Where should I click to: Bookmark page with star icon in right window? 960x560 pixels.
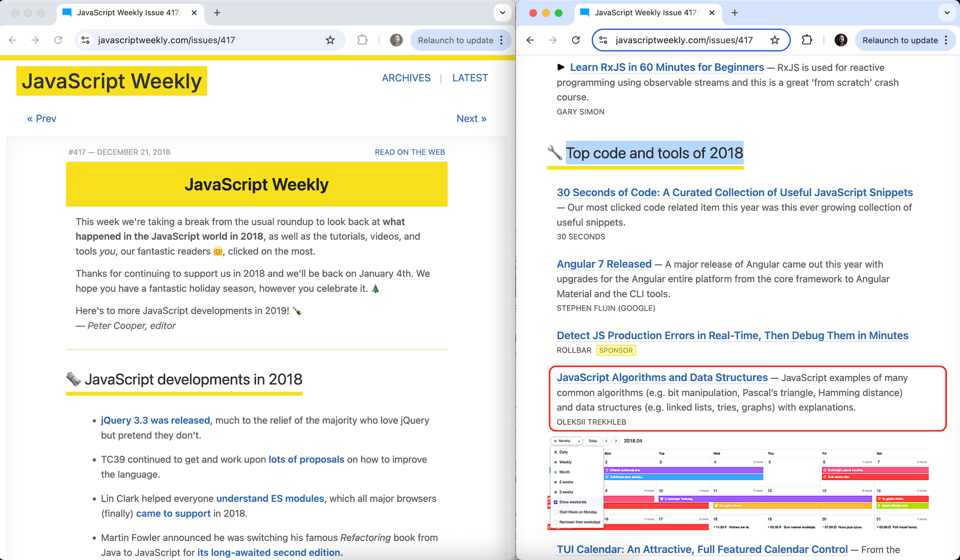coord(774,40)
